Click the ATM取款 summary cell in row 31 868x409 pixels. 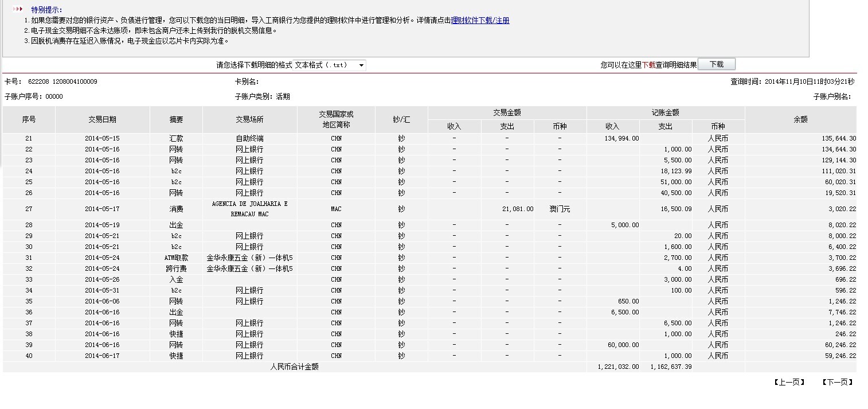(176, 258)
